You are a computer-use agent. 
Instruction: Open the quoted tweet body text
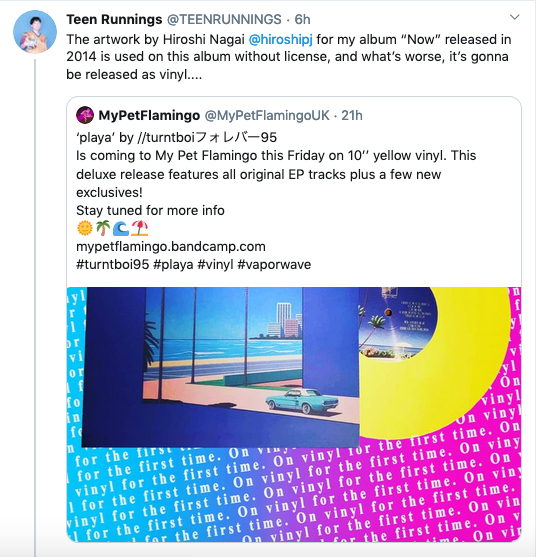pyautogui.click(x=276, y=174)
